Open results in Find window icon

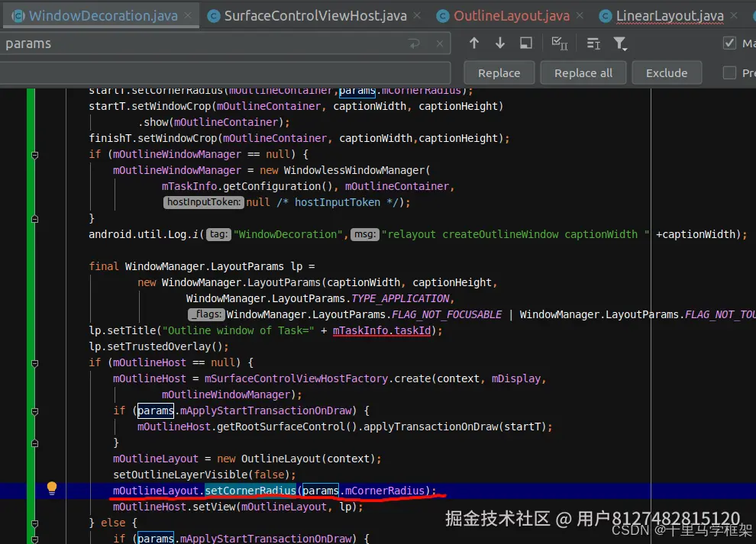526,43
